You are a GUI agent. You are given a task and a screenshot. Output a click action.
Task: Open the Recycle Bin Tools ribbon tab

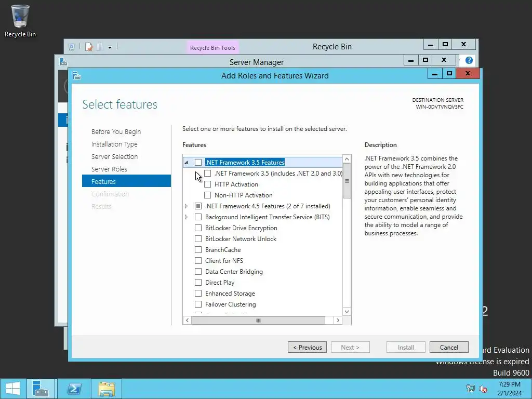click(x=212, y=47)
